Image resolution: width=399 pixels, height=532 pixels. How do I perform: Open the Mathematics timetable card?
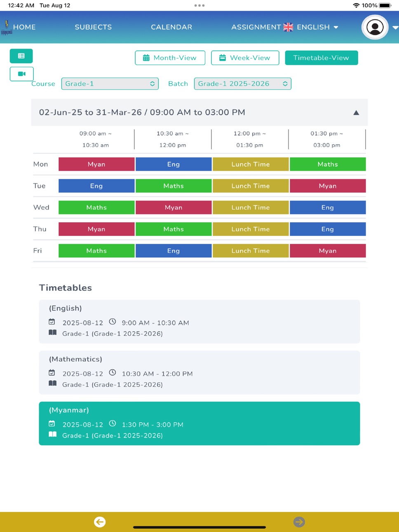pyautogui.click(x=199, y=372)
